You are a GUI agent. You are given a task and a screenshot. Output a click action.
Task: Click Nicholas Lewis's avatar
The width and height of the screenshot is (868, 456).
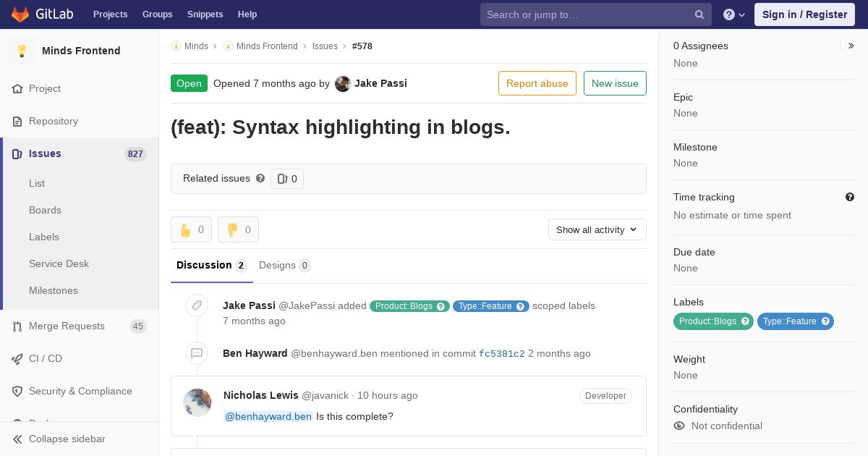(x=197, y=402)
